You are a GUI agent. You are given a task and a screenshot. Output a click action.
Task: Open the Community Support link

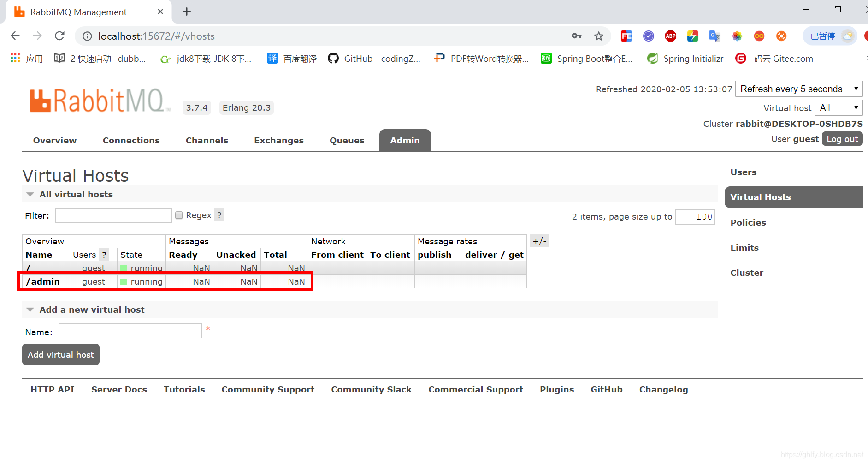click(268, 389)
